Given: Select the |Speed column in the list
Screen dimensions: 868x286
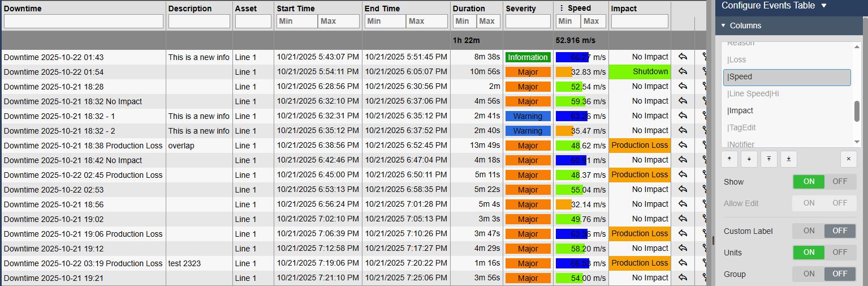Looking at the screenshot, I should tap(787, 77).
